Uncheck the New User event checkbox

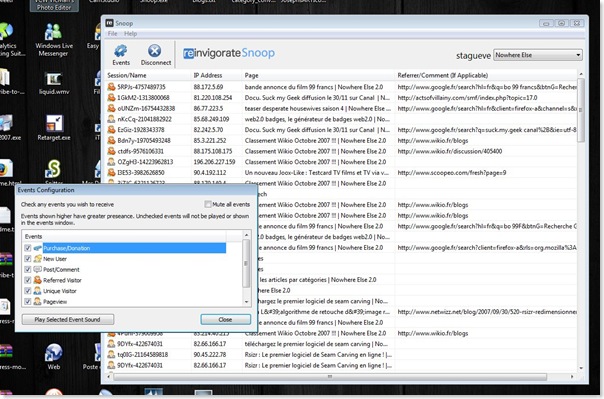[x=28, y=258]
